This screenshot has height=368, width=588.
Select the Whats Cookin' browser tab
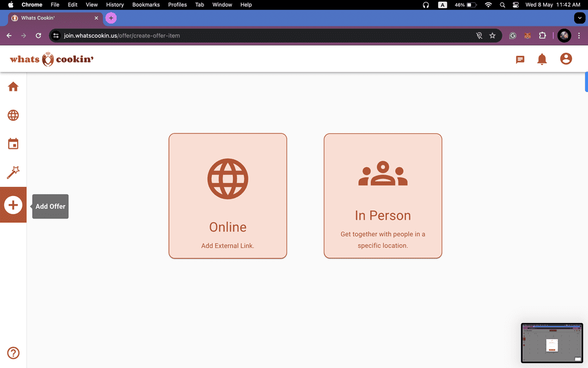click(x=56, y=18)
